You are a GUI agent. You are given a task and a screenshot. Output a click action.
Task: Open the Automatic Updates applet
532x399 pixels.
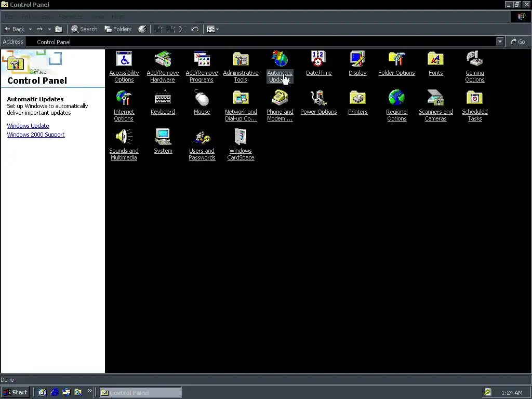coord(280,67)
